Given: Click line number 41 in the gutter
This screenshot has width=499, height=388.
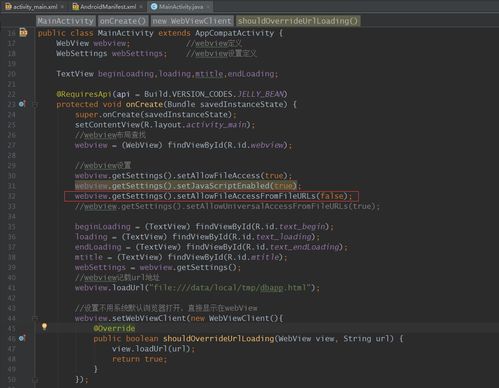Looking at the screenshot, I should tap(12, 288).
